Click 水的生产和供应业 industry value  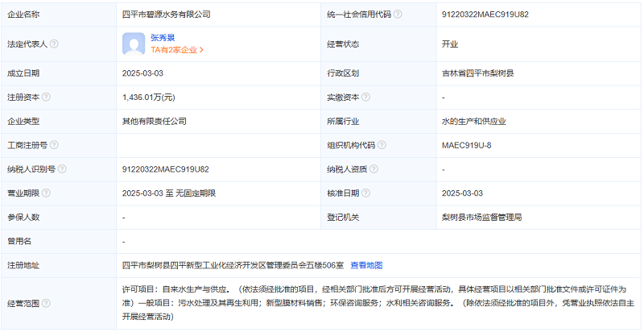(474, 121)
